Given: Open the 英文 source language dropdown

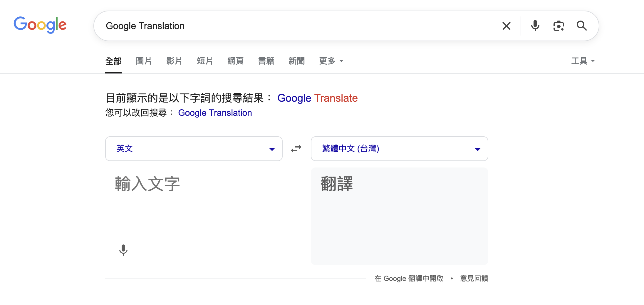Looking at the screenshot, I should [194, 149].
